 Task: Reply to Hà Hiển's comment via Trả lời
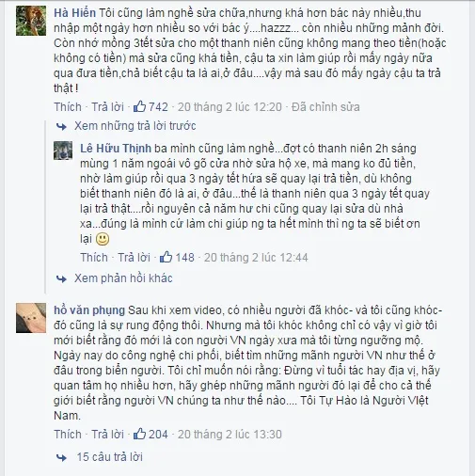tap(108, 107)
